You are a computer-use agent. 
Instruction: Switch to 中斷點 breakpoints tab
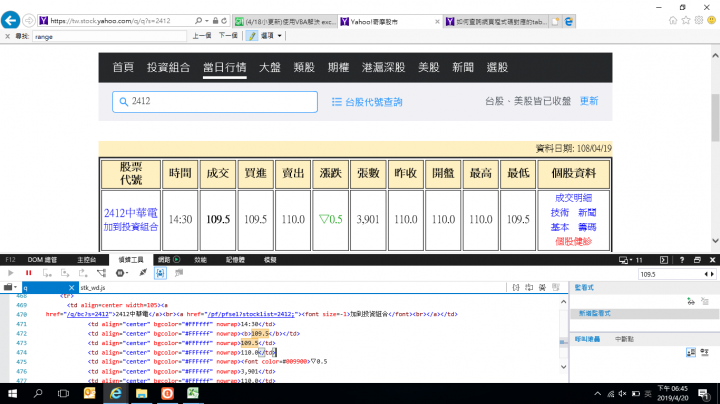click(x=624, y=339)
